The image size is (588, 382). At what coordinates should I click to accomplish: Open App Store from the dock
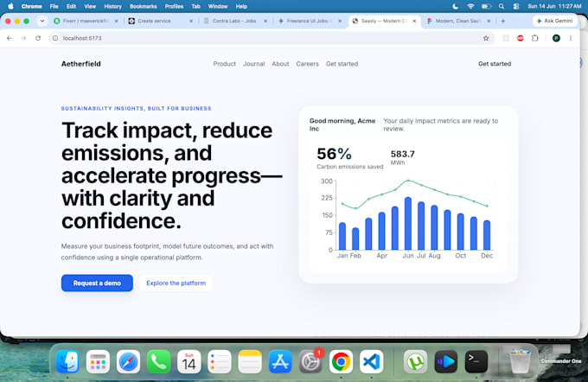[x=280, y=362]
